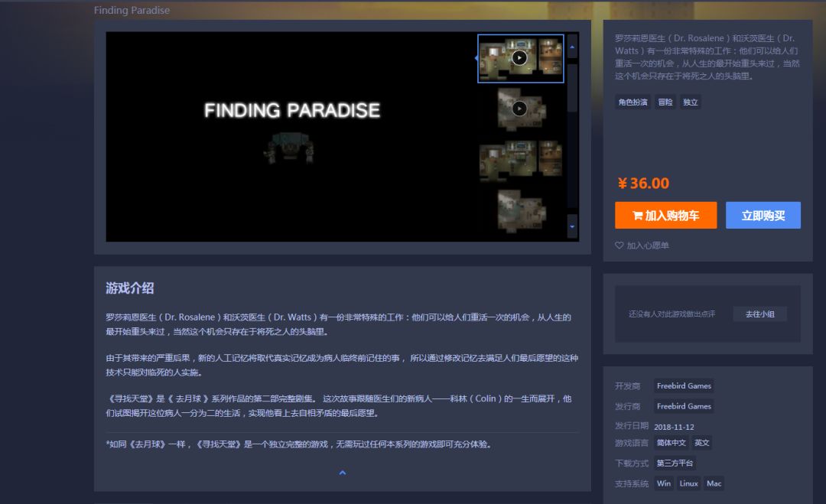Open publisher Freebird Games link

click(x=684, y=406)
